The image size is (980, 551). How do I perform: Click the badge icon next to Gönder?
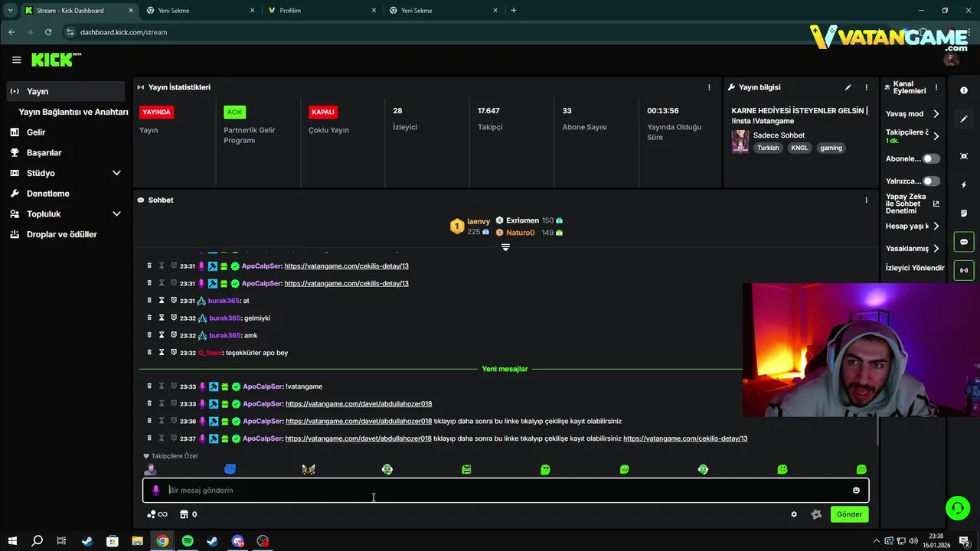coord(816,514)
